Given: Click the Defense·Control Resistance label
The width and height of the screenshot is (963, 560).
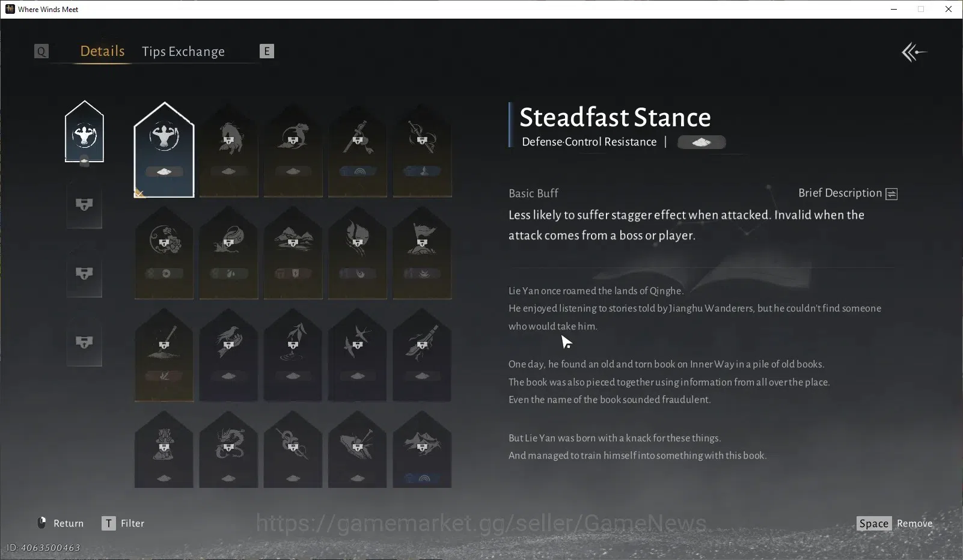Looking at the screenshot, I should coord(589,142).
